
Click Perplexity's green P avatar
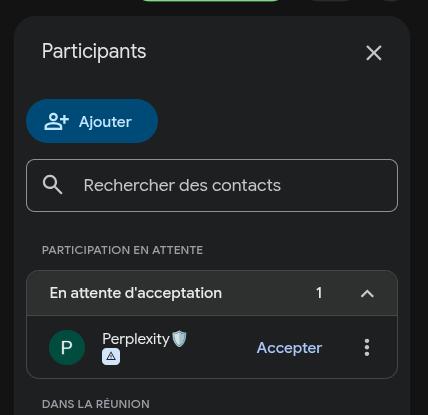pyautogui.click(x=67, y=347)
